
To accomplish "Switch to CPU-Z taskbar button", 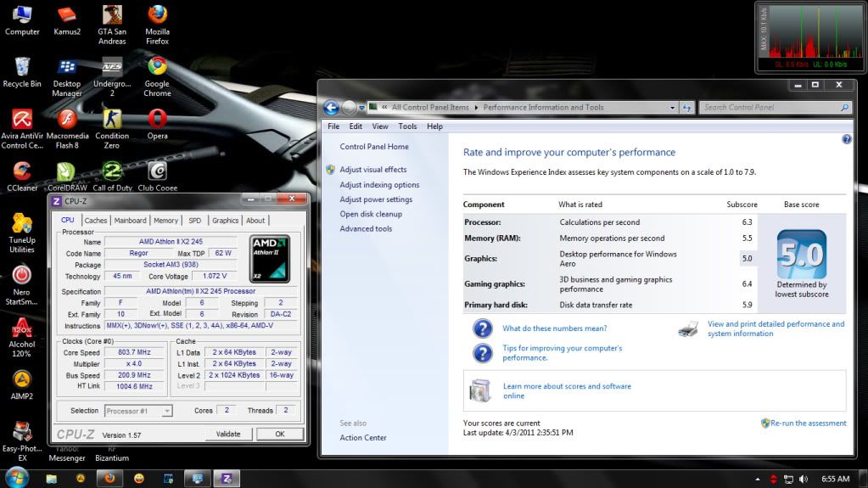I will pyautogui.click(x=227, y=479).
